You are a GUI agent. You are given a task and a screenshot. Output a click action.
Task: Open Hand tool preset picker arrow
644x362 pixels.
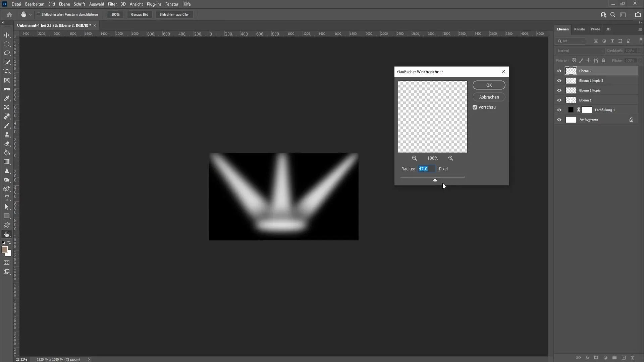pos(30,15)
